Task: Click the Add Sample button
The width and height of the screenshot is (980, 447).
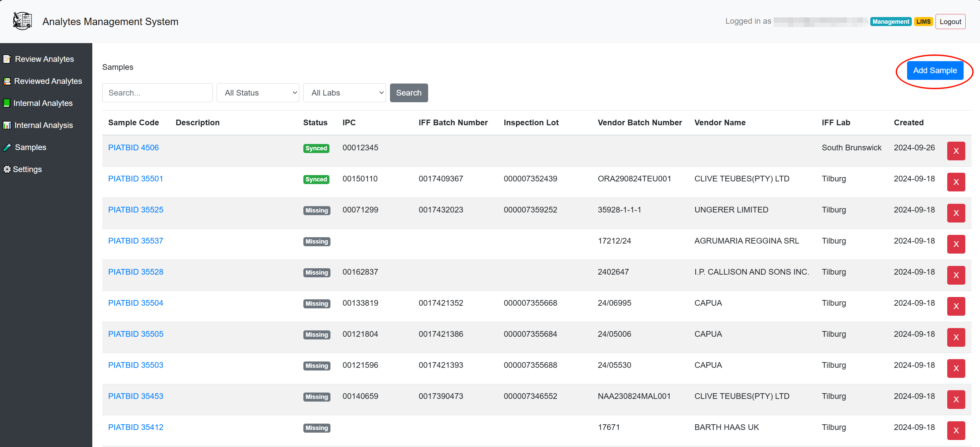Action: pyautogui.click(x=935, y=70)
